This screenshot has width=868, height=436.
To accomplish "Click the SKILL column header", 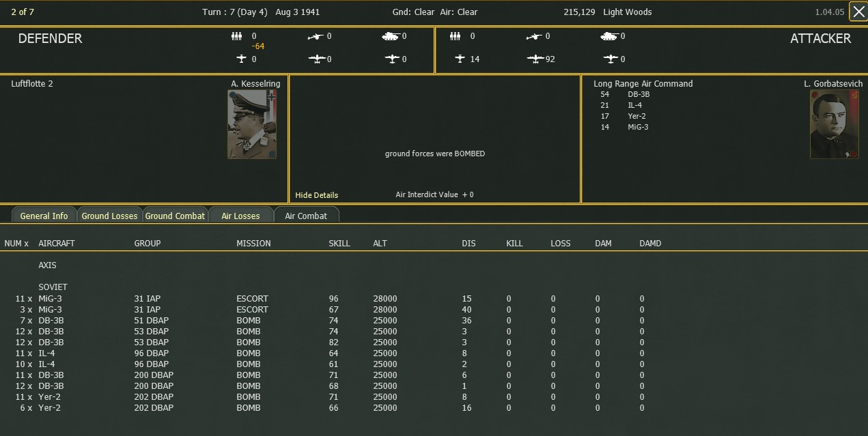I will [x=339, y=244].
